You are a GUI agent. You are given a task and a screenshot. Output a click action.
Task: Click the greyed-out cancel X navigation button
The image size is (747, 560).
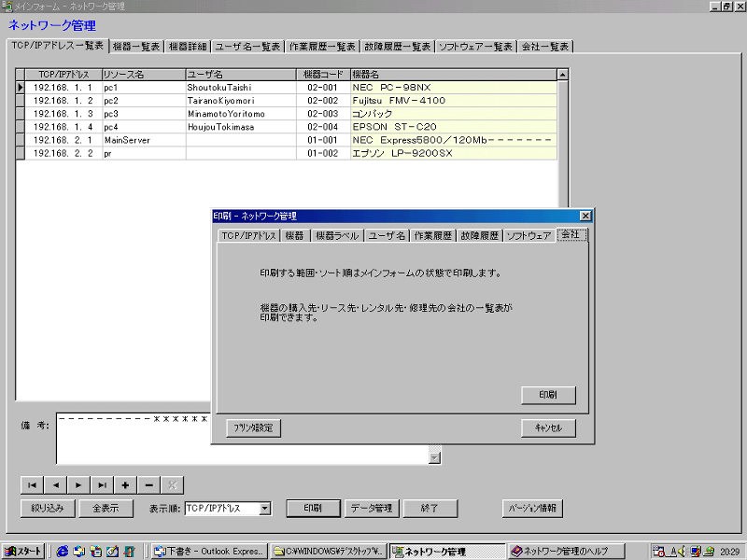(172, 484)
